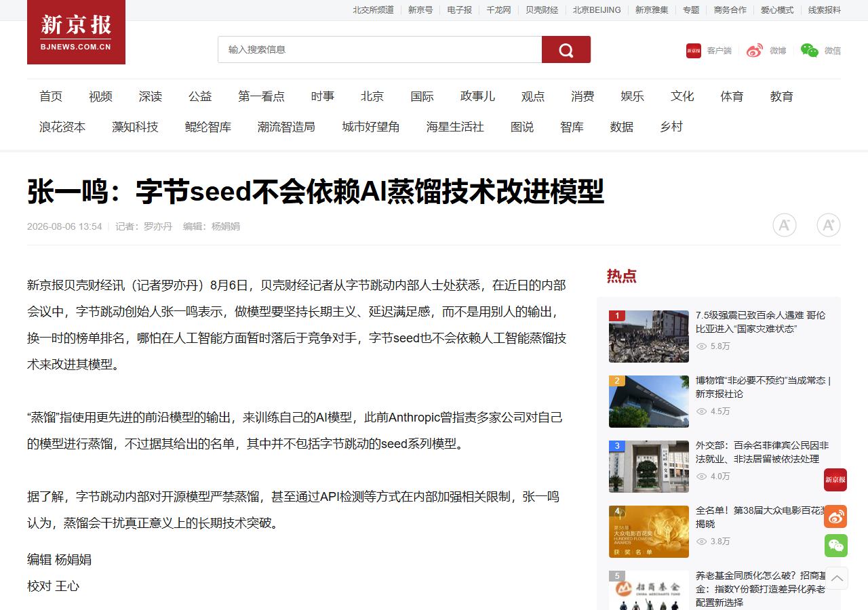
Task: Open 鲲纶智库 channel
Action: click(x=208, y=127)
